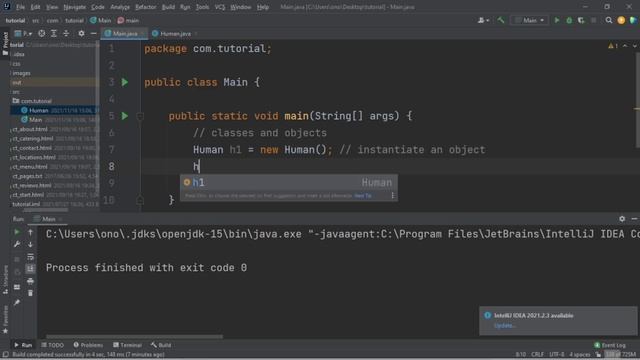Expand the images folder in project tree
Viewport: 640px width, 360px height.
point(22,73)
